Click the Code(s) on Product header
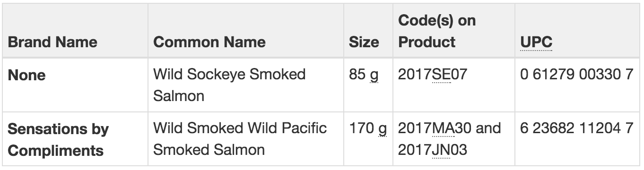 pos(437,31)
